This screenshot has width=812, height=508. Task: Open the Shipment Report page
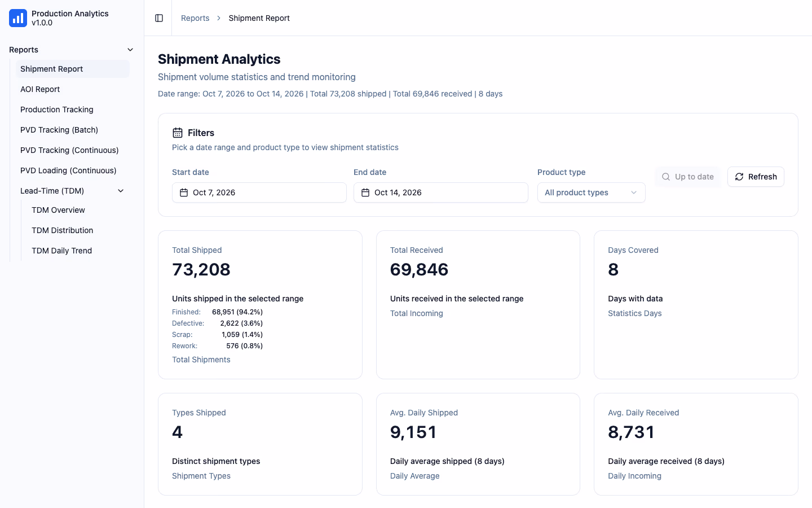(73, 69)
